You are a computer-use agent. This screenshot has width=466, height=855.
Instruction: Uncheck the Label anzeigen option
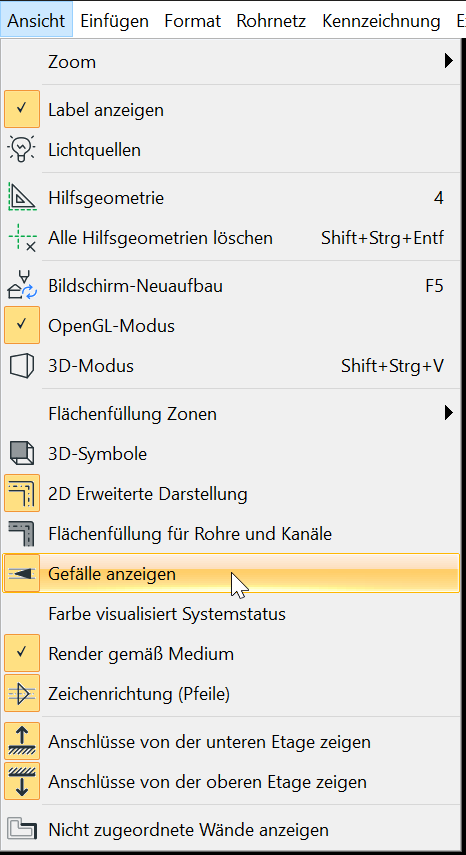[x=22, y=110]
